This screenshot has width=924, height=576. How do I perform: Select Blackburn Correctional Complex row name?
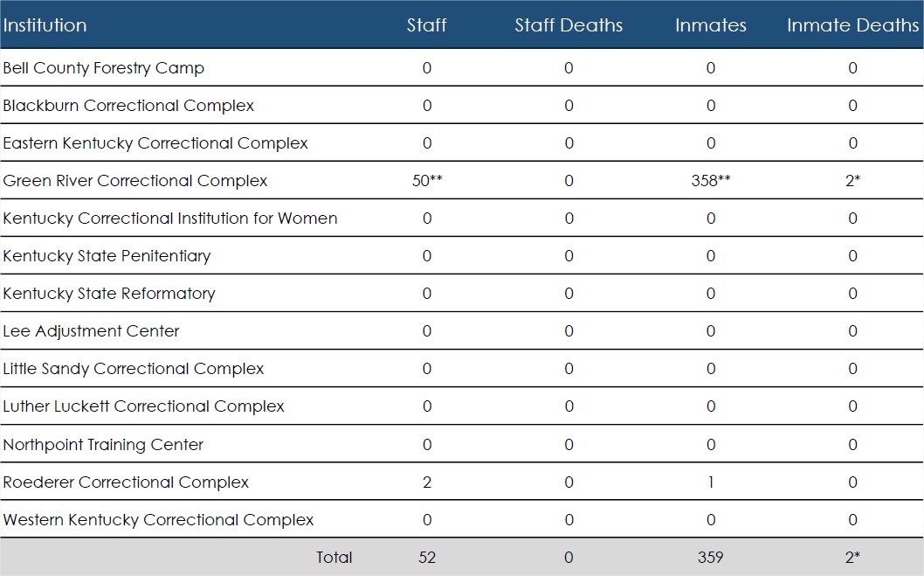(128, 106)
